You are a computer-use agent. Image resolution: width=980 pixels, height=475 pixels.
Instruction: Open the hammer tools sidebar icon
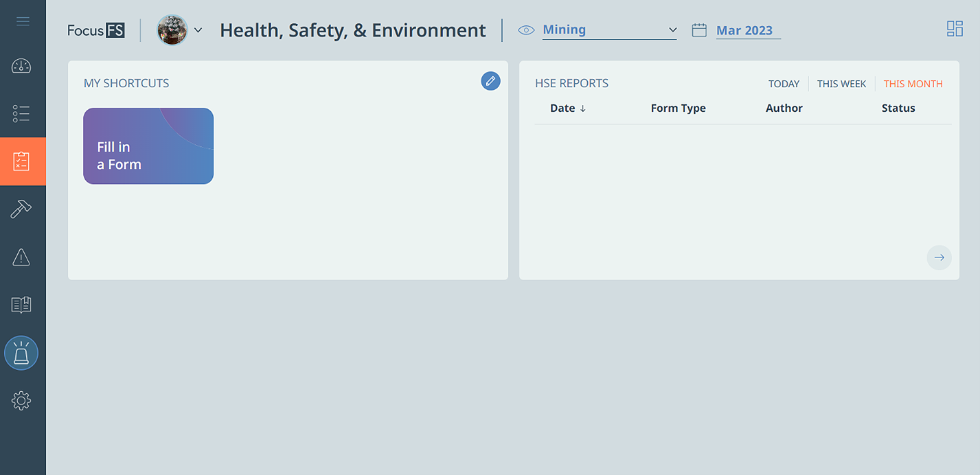(x=21, y=209)
